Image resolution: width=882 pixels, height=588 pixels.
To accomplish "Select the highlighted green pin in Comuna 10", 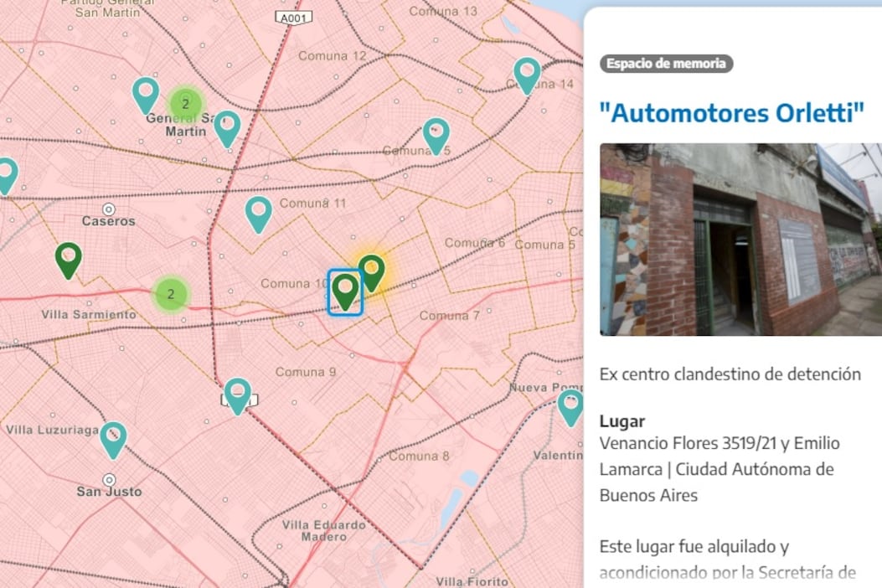I will (345, 289).
